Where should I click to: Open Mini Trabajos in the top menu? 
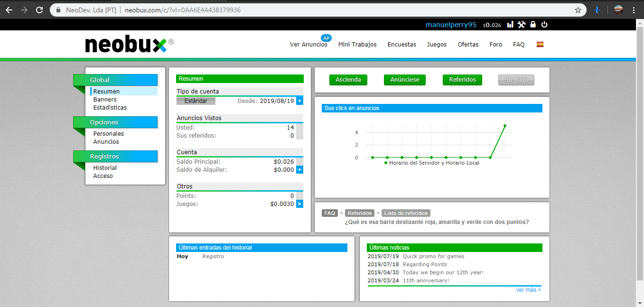coord(357,45)
